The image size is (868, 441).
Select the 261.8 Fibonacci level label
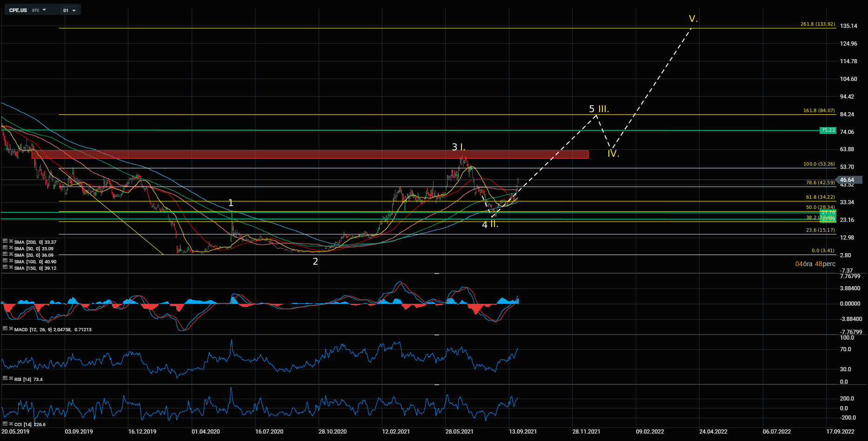pyautogui.click(x=817, y=24)
